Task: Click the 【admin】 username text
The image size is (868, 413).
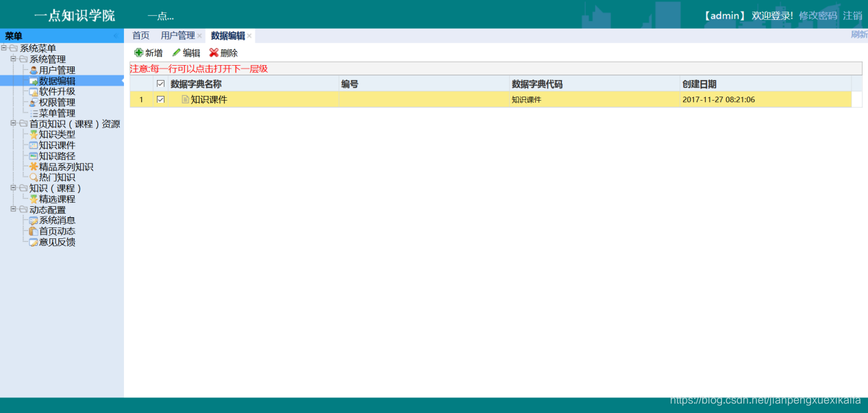Action: pyautogui.click(x=724, y=16)
